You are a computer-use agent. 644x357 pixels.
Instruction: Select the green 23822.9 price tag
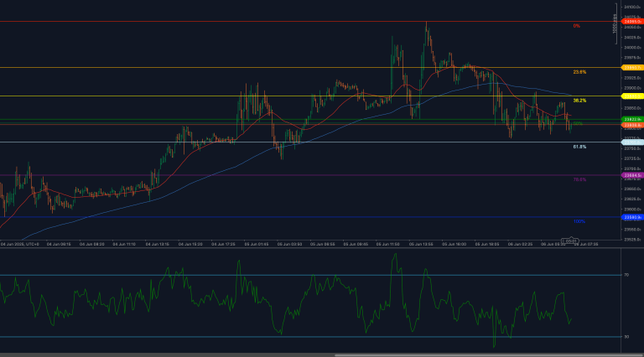[x=632, y=119]
